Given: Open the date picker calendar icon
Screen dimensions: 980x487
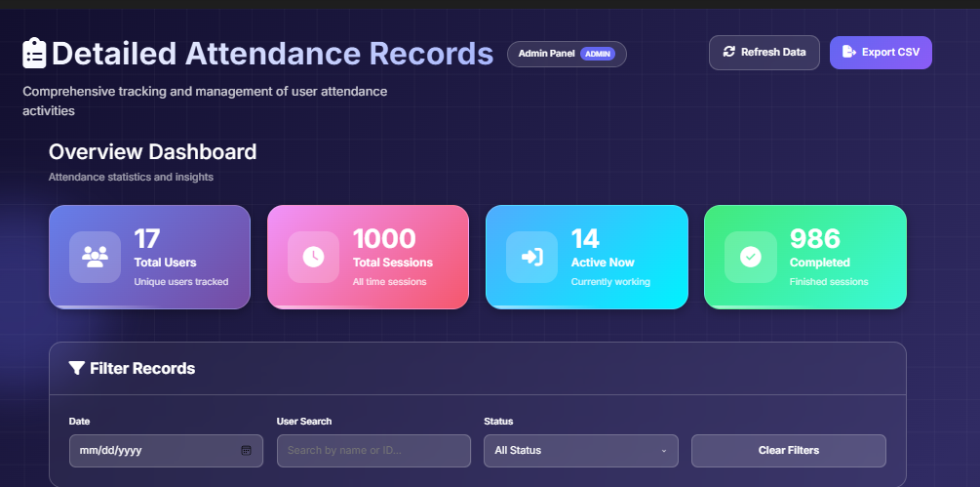Looking at the screenshot, I should tap(247, 450).
